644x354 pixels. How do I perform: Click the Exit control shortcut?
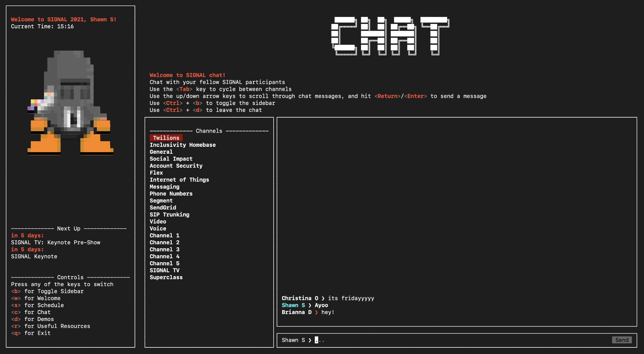(x=31, y=333)
